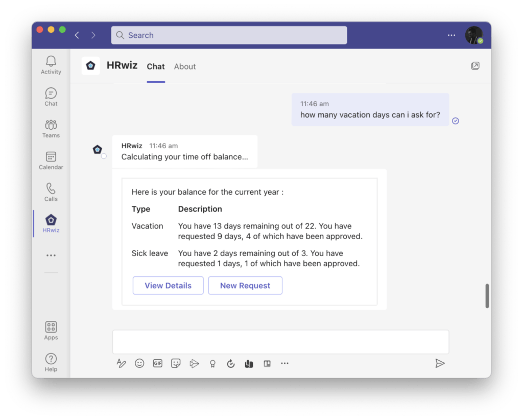Image resolution: width=523 pixels, height=420 pixels.
Task: Click the HRwiz bot avatar beside its message
Action: (98, 149)
